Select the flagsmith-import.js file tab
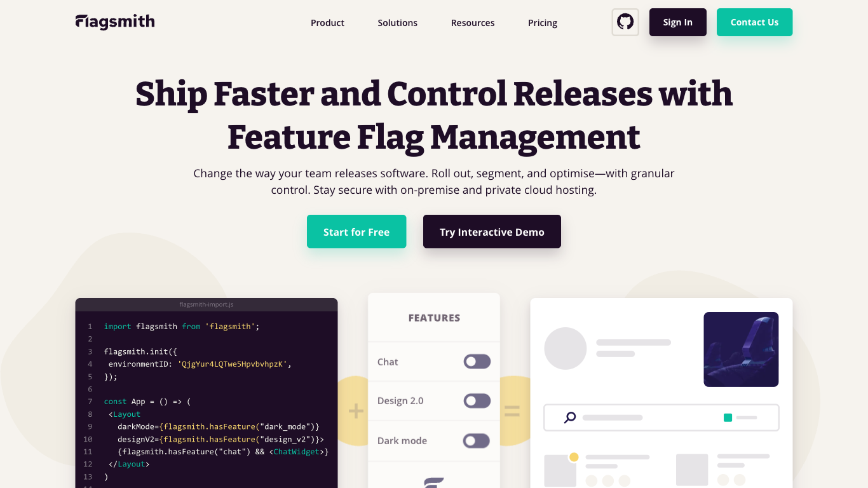Screen dimensions: 868x488 point(207,304)
